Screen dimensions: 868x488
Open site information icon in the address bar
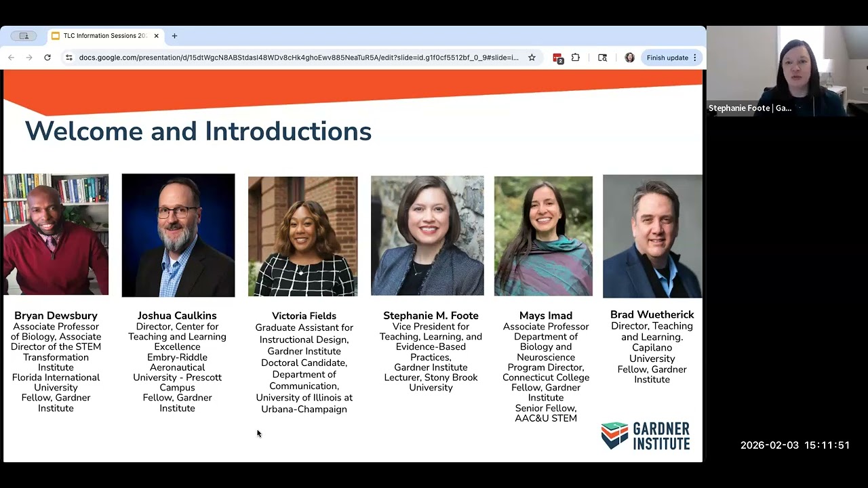68,58
